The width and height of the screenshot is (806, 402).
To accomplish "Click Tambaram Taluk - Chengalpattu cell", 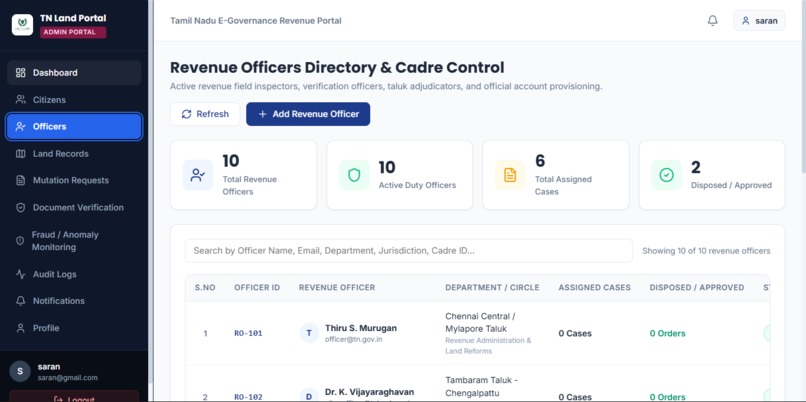I will pyautogui.click(x=481, y=386).
